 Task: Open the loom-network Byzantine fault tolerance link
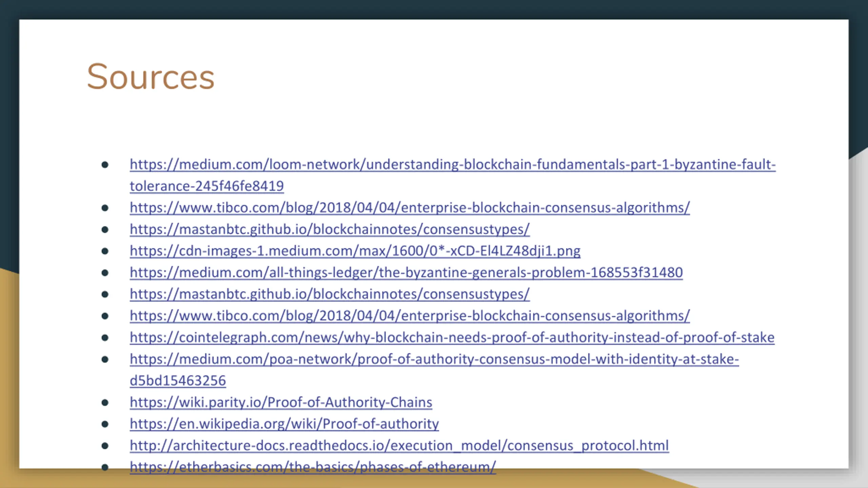click(x=453, y=164)
